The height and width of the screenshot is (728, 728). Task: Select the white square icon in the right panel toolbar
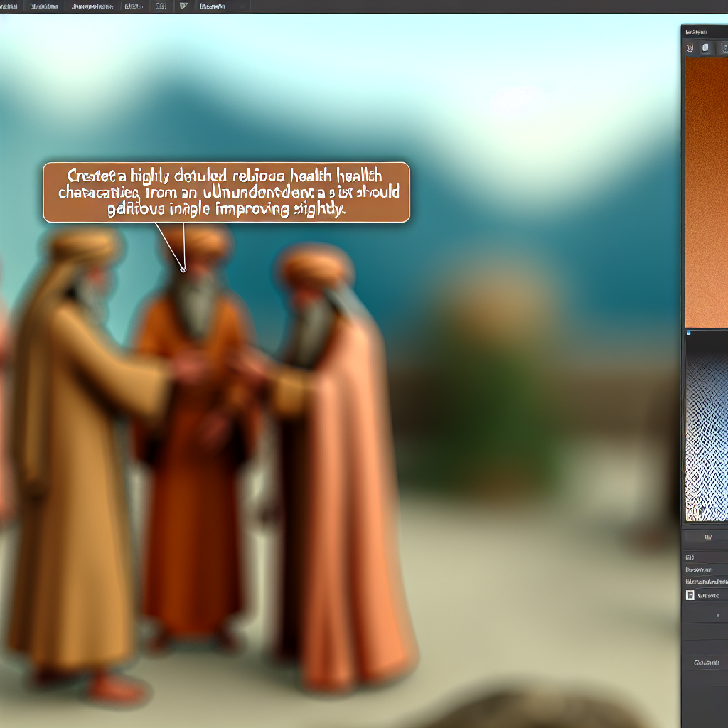[706, 48]
